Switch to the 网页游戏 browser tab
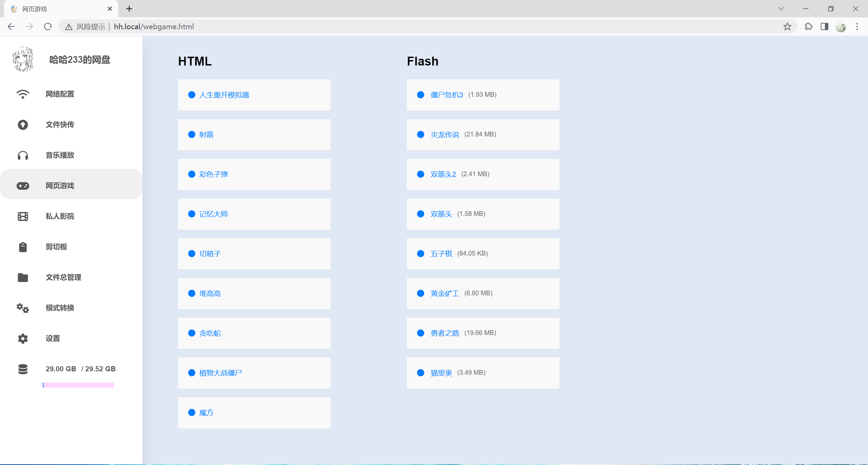The image size is (868, 465). click(58, 9)
